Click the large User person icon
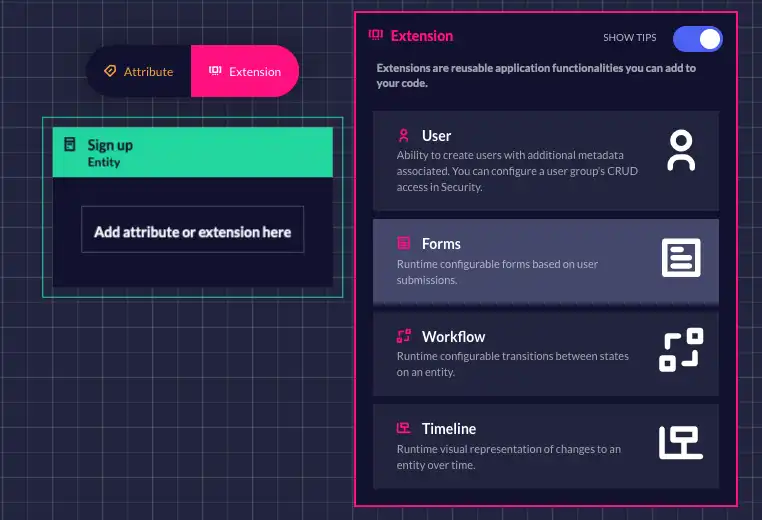The height and width of the screenshot is (520, 762). coord(680,151)
